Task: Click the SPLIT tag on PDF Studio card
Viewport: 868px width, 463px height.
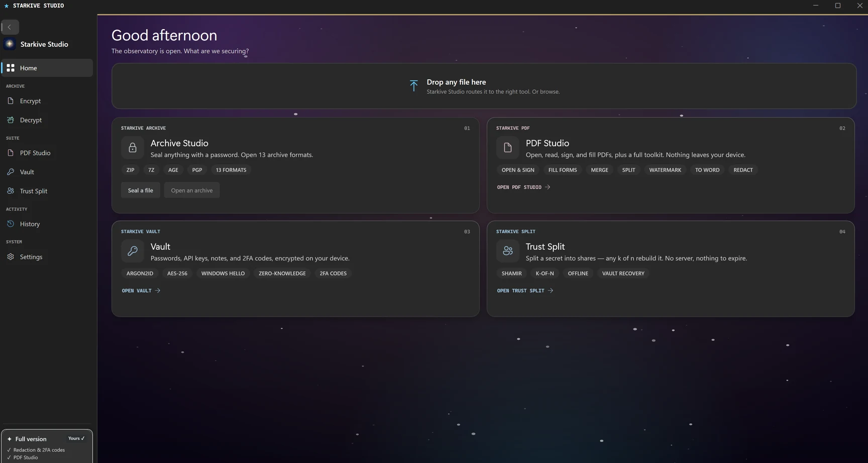Action: [x=629, y=170]
